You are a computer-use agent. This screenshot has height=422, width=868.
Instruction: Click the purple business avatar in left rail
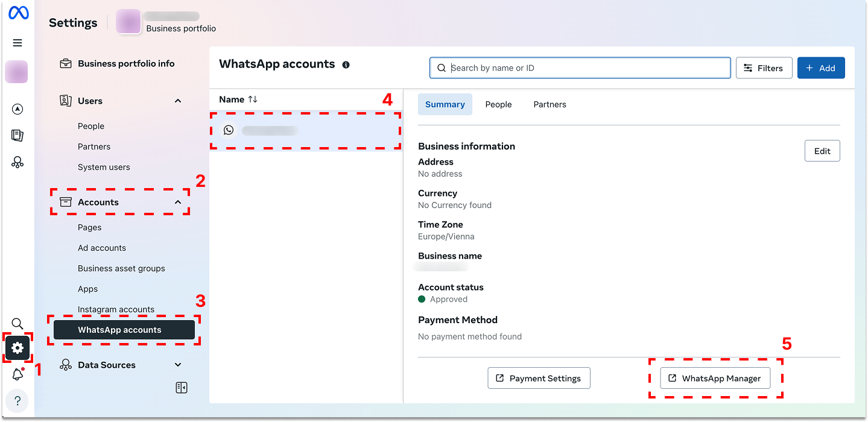(16, 72)
